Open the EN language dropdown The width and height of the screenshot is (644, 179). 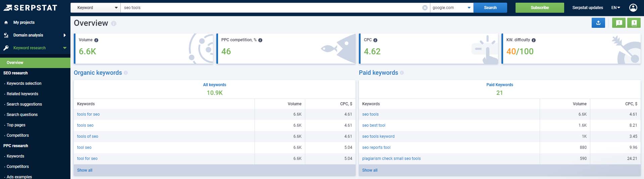[x=616, y=8]
